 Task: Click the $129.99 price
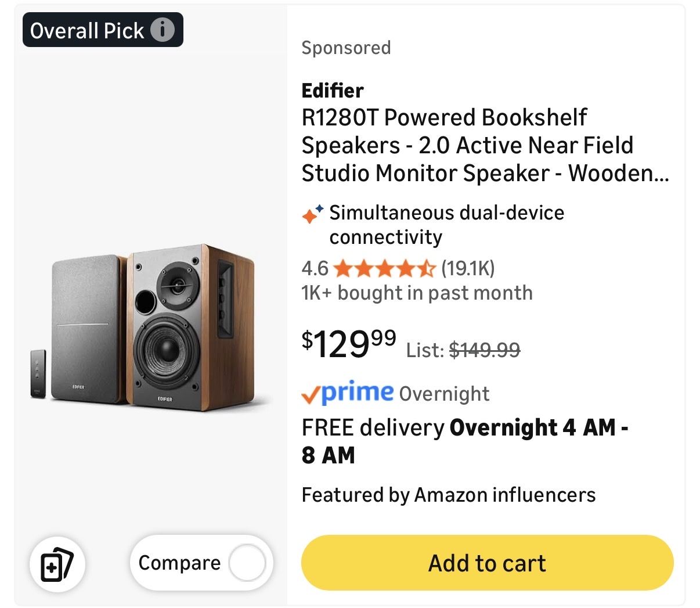[x=349, y=344]
